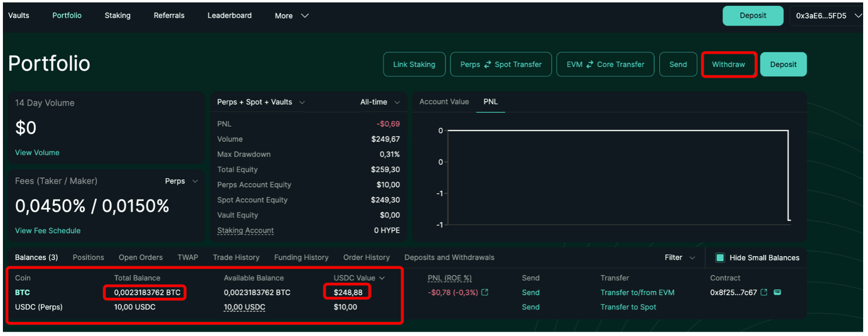Screen dimensions: 868x336
Task: Click the Link Staking button
Action: tap(414, 64)
